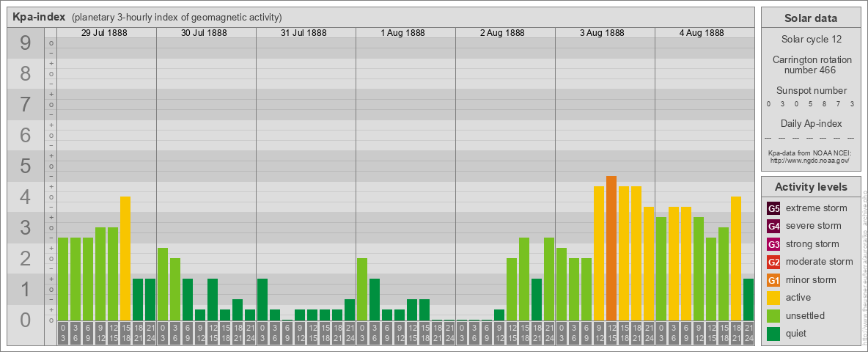Click the 'Kpa-index' chart title
Viewport: 868px width, 352px height.
[40, 17]
